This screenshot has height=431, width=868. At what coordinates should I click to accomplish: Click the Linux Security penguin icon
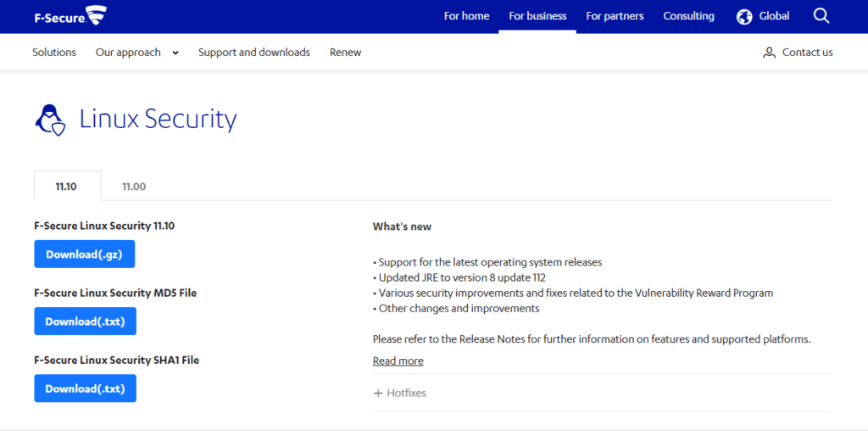50,120
